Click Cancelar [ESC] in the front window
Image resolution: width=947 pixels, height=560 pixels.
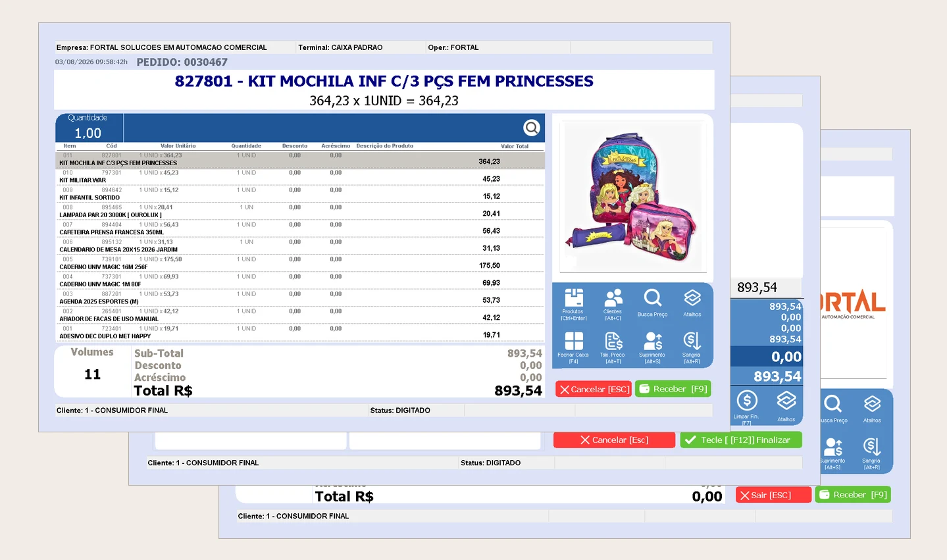(x=594, y=389)
